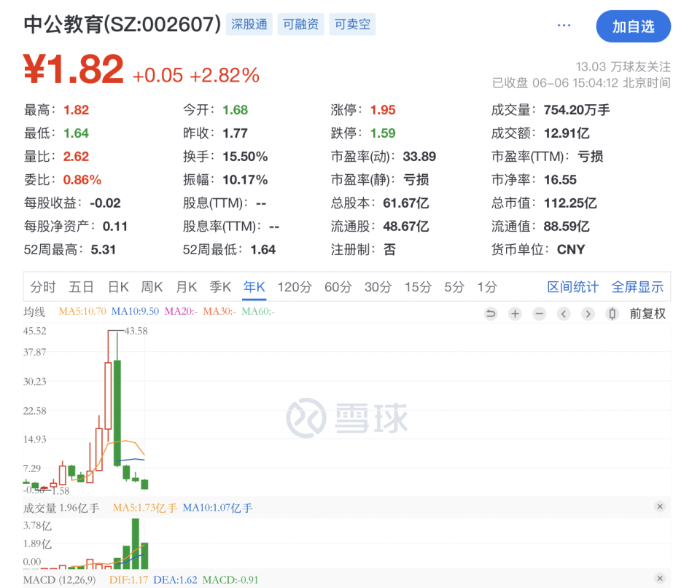The width and height of the screenshot is (700, 588).
Task: Reset chart view with the undo arrow
Action: 491,313
